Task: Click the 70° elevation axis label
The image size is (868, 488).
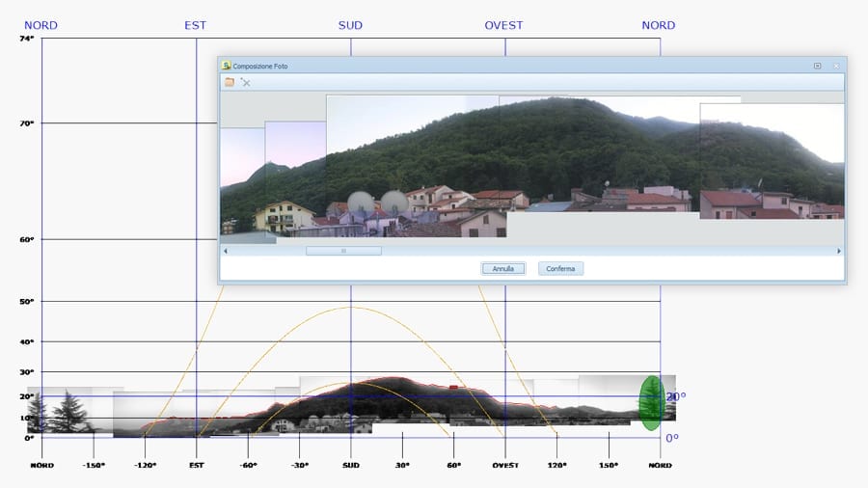Action: pos(26,123)
